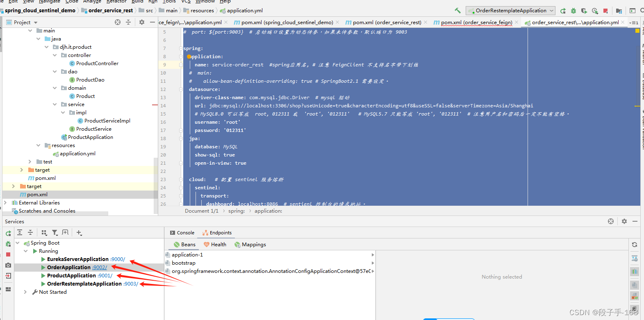Select Scratches and Consoles in Project tree

click(47, 211)
